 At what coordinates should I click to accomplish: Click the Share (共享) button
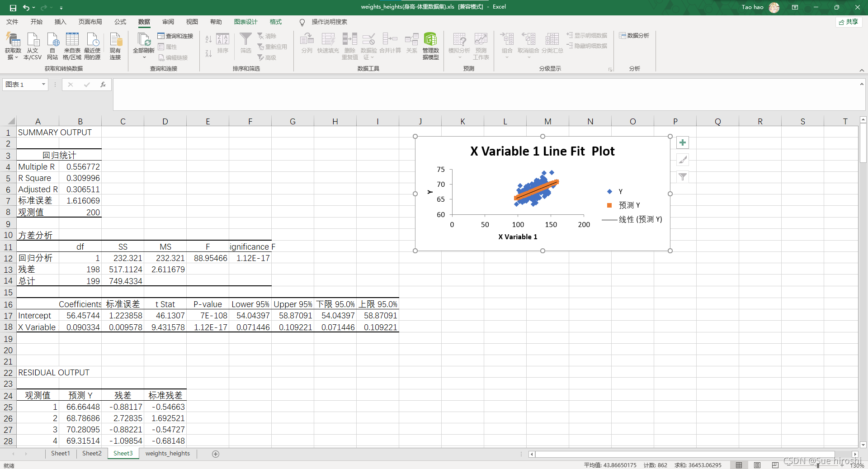[849, 22]
